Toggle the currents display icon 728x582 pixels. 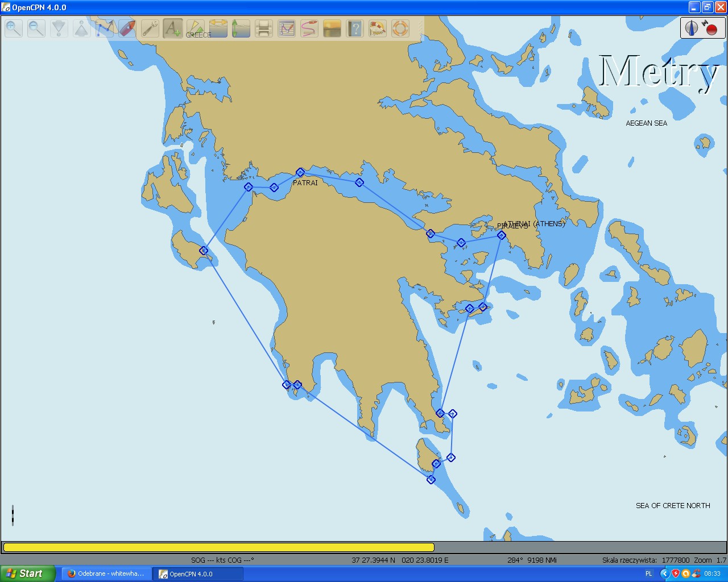[241, 28]
